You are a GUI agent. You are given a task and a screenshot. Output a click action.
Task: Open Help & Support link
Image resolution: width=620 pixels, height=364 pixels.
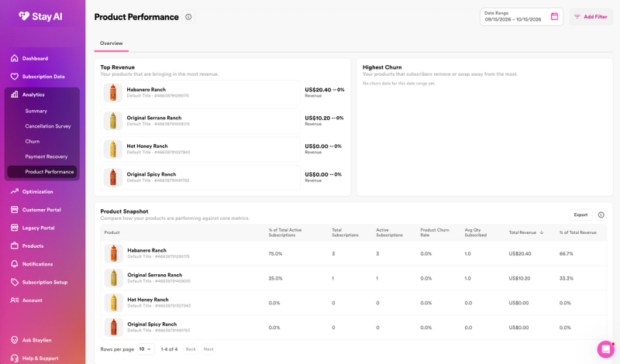click(40, 359)
